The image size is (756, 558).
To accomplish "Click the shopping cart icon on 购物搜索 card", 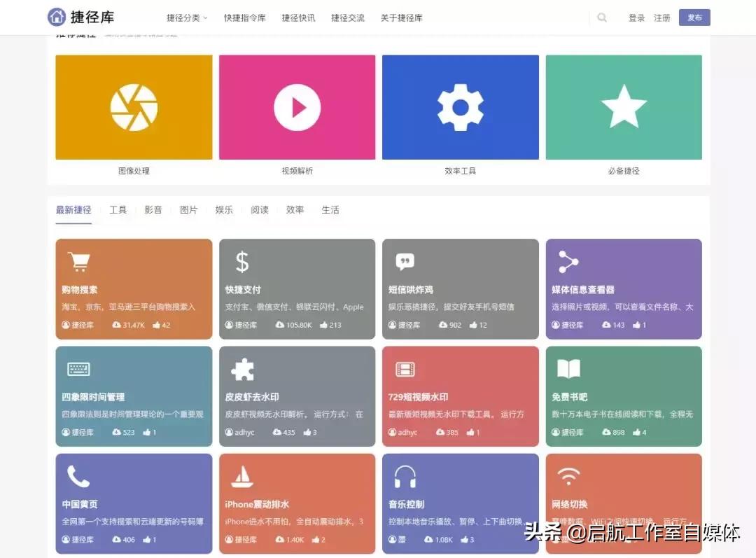I will click(x=78, y=260).
